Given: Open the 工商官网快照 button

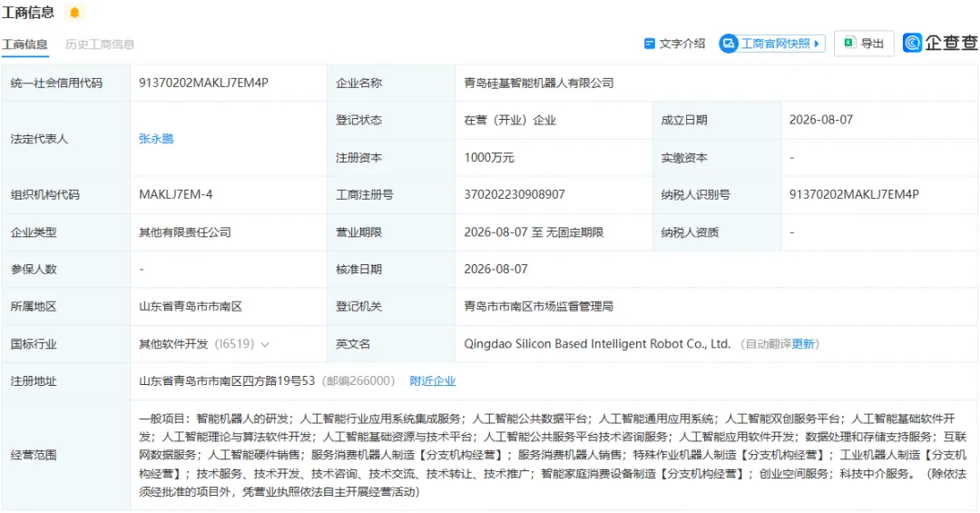Looking at the screenshot, I should [x=772, y=44].
